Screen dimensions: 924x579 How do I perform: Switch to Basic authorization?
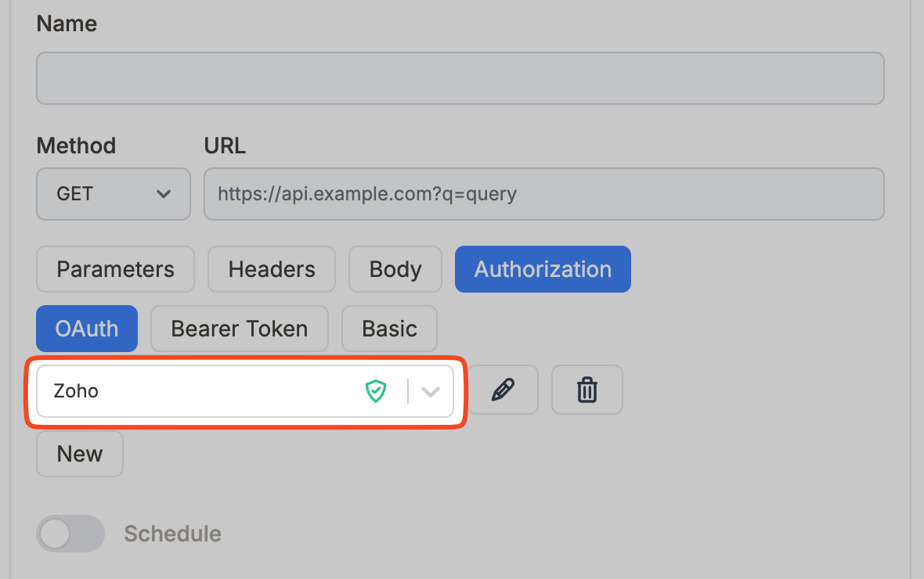coord(389,329)
